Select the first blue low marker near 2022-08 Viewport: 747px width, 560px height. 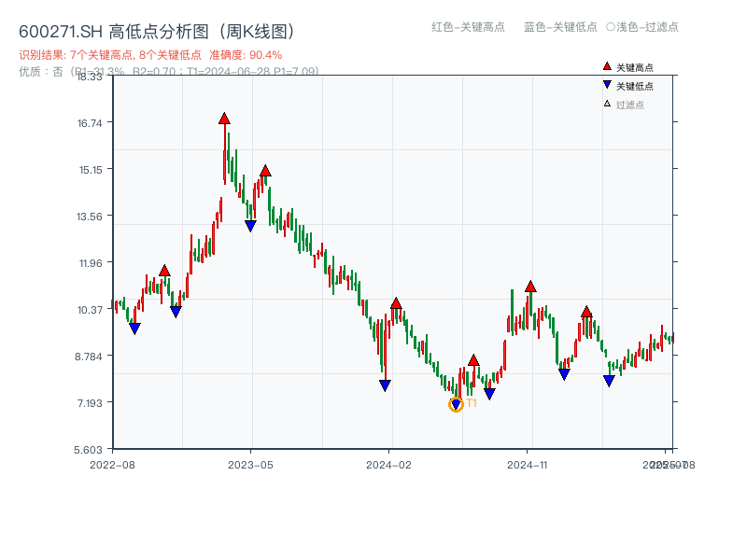[134, 329]
